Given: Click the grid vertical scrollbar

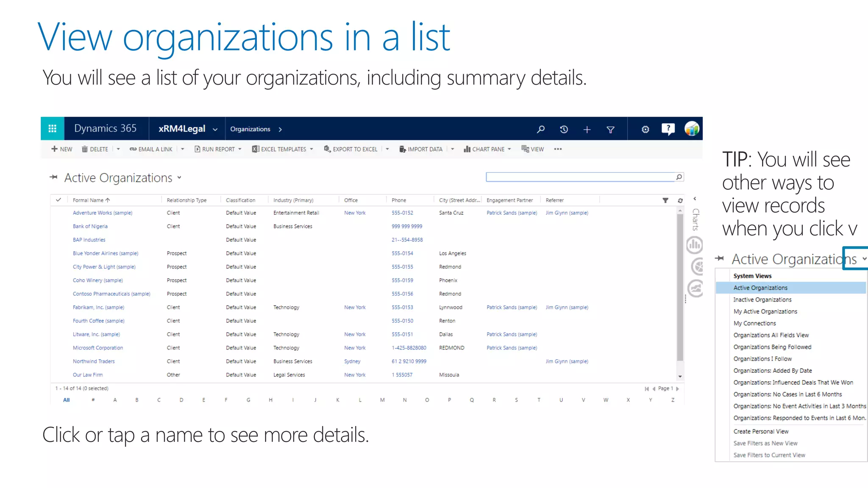Looking at the screenshot, I should point(680,287).
